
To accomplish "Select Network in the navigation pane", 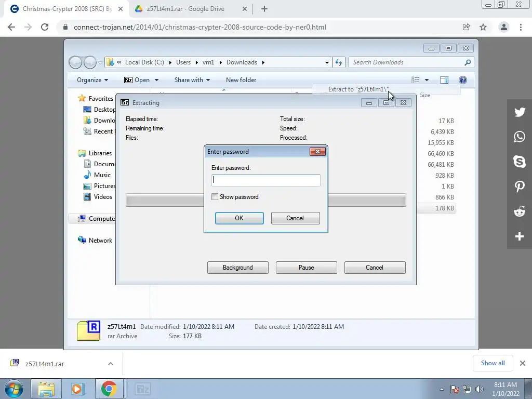I will (100, 240).
